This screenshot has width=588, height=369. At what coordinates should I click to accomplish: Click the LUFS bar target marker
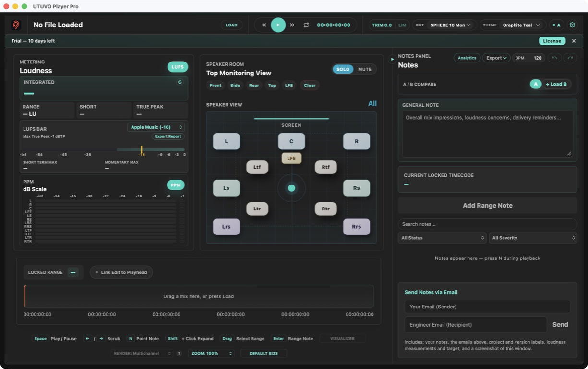[142, 150]
